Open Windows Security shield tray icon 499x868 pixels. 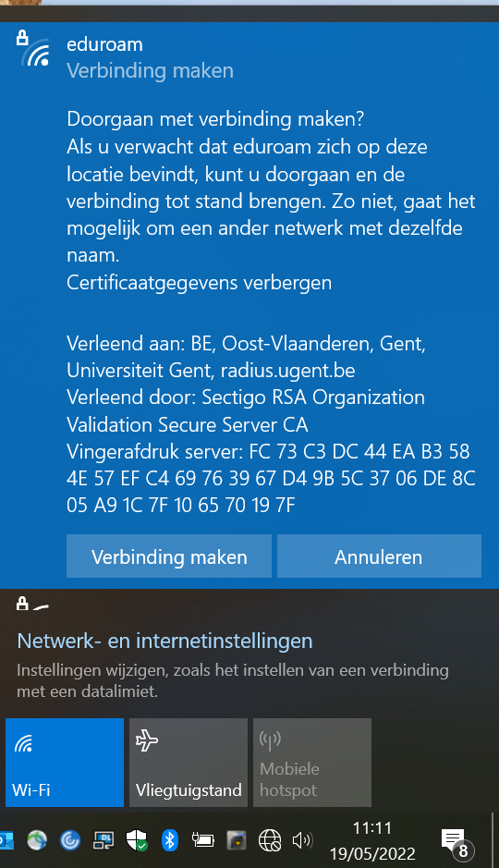click(137, 840)
